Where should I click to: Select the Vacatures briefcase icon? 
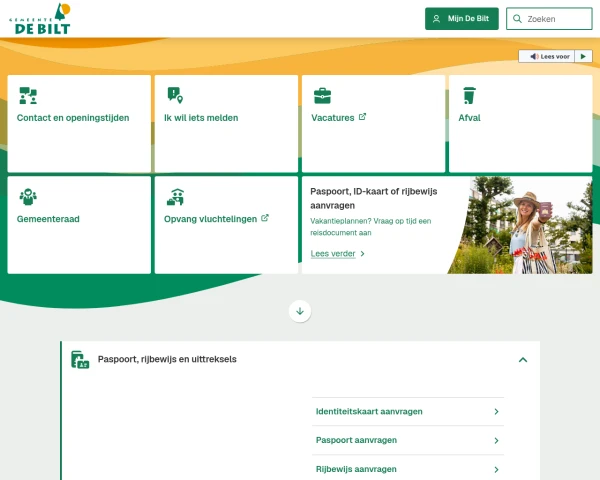pos(322,96)
